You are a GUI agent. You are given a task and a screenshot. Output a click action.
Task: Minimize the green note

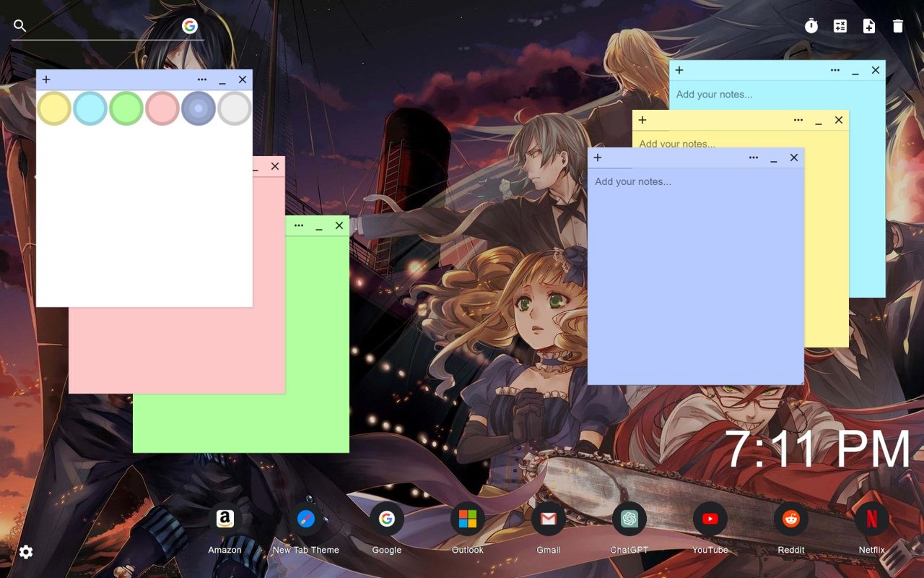pyautogui.click(x=319, y=227)
